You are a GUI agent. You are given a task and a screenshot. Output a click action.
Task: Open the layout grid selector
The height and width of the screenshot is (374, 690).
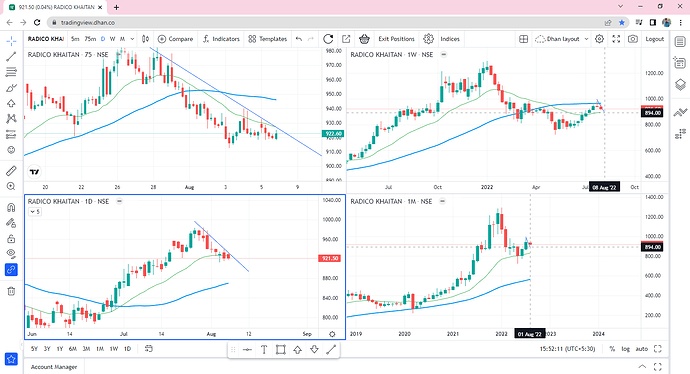tap(523, 39)
